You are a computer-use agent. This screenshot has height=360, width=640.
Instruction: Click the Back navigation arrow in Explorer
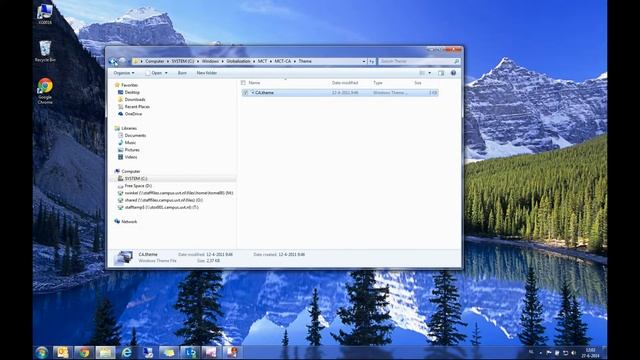click(113, 62)
